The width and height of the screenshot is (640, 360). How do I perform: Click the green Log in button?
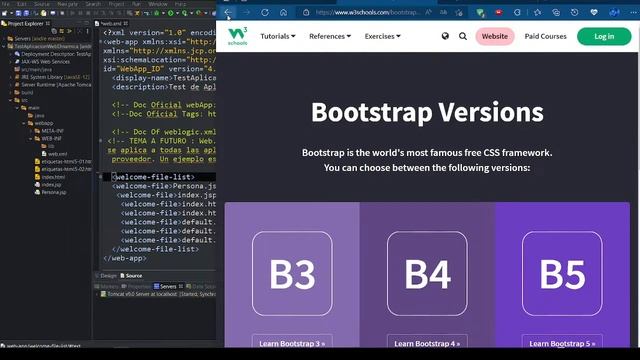tap(604, 36)
